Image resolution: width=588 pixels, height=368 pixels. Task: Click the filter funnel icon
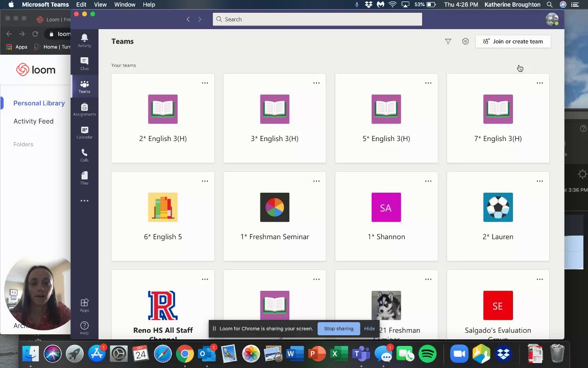pos(448,41)
